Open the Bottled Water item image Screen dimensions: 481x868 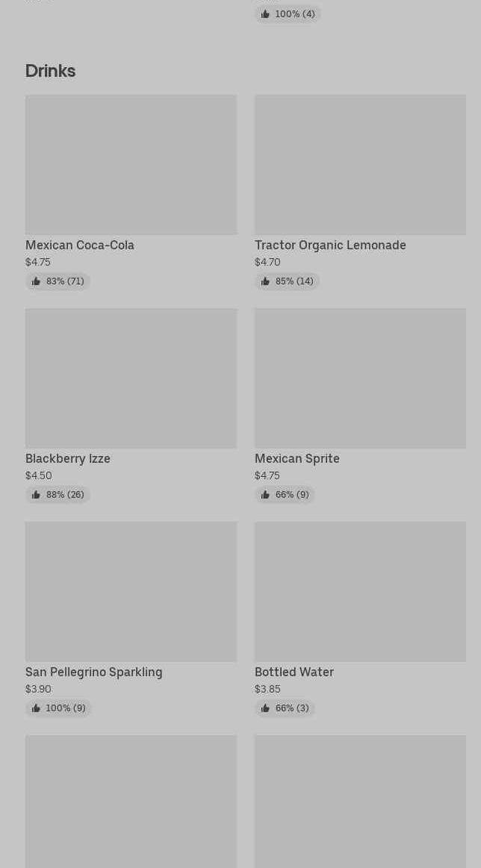(360, 591)
